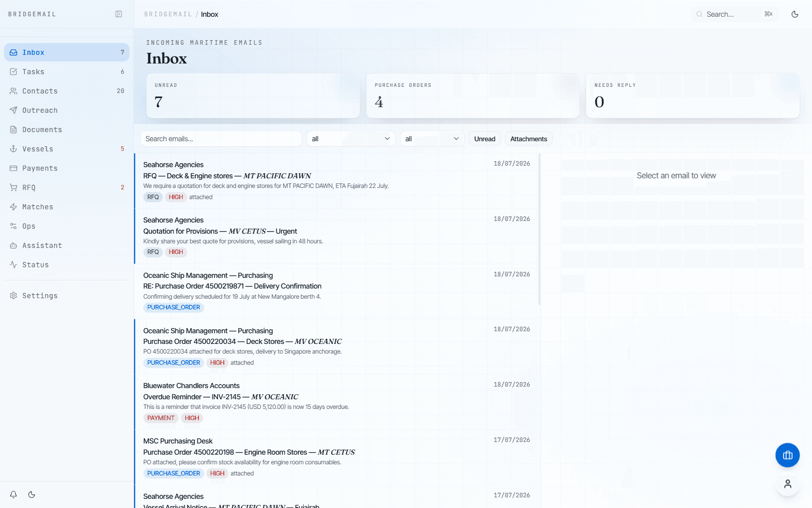This screenshot has height=508, width=812.
Task: Click HIGH tag on MSC Purchasing Desk email
Action: 217,473
